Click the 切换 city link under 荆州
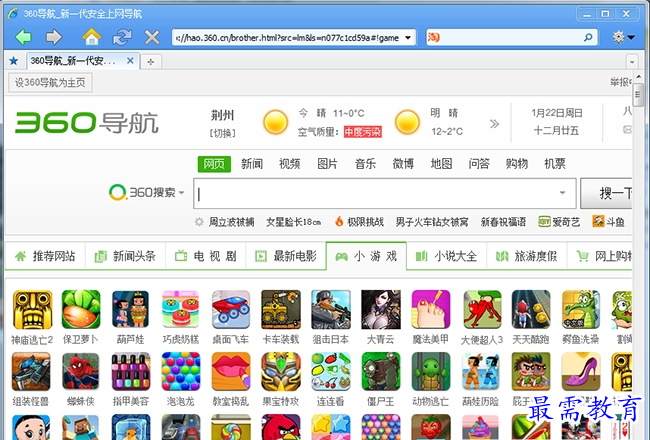This screenshot has height=440, width=650. (223, 133)
